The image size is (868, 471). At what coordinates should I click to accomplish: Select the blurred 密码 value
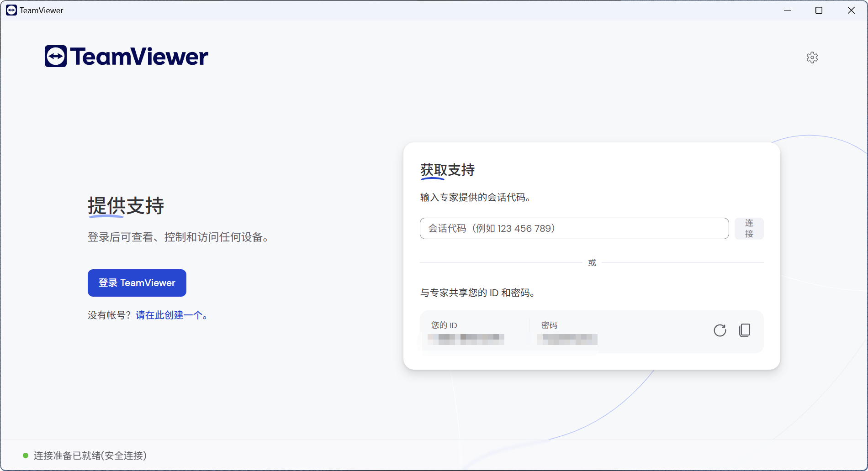[567, 339]
